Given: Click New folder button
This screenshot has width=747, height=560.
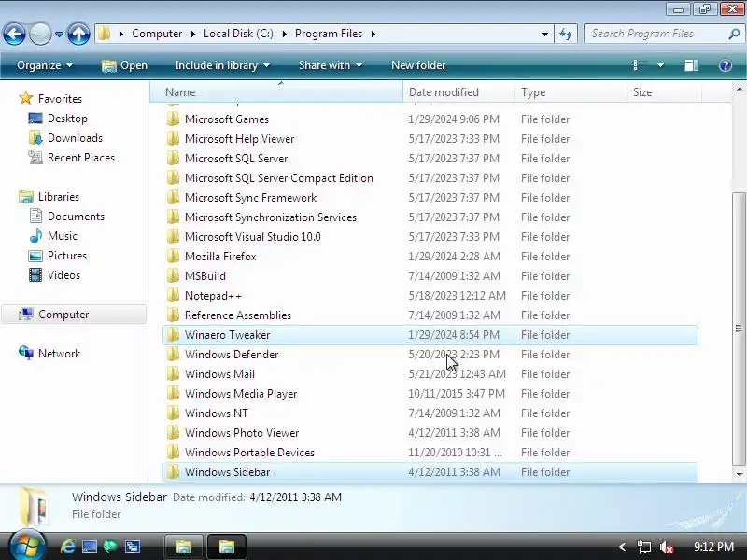Looking at the screenshot, I should (418, 65).
